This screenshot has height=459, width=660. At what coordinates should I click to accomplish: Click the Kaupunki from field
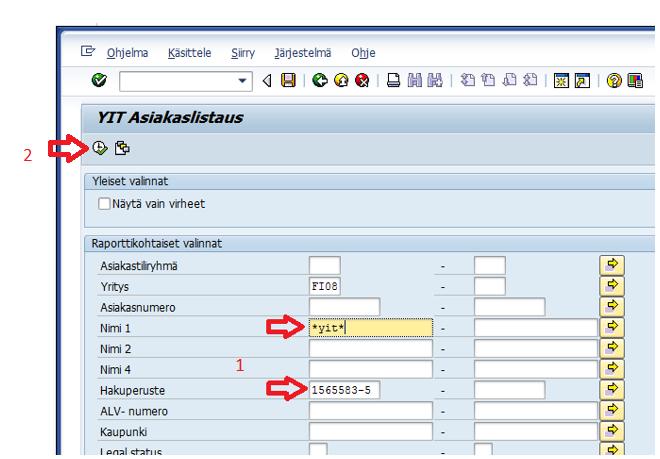click(x=371, y=431)
